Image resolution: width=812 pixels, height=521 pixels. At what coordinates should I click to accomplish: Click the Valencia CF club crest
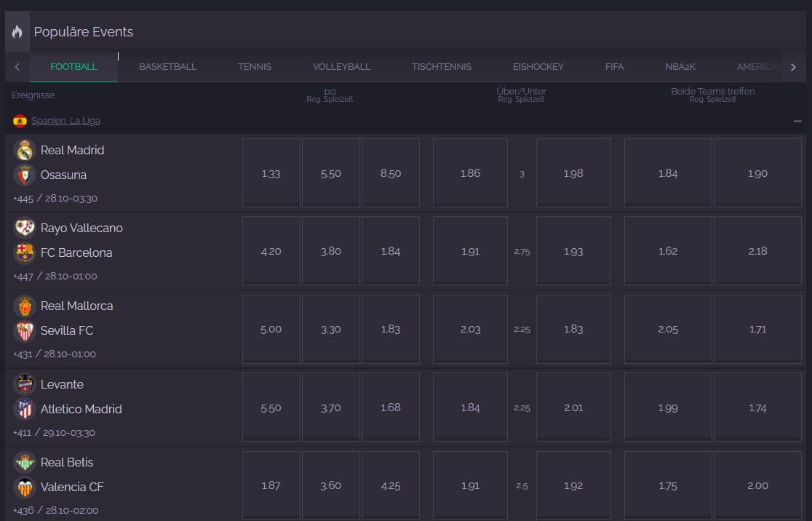[x=25, y=488]
